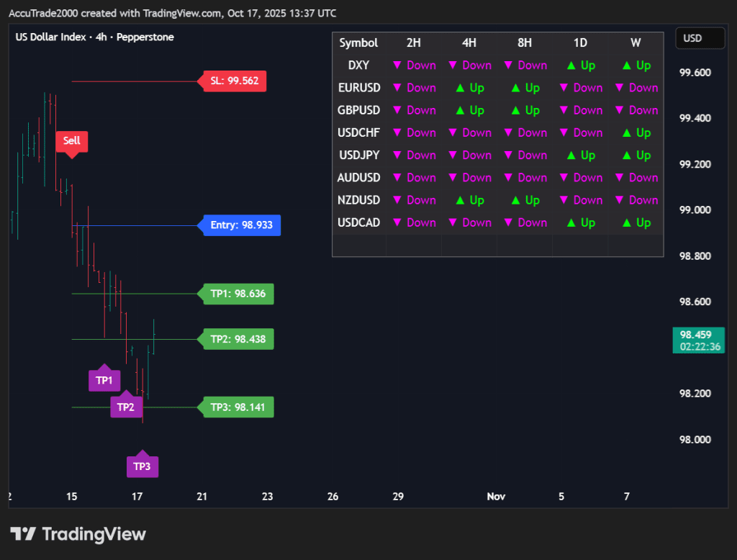Click the red Sell signal marker
Screen dimensions: 737x560
click(x=72, y=141)
